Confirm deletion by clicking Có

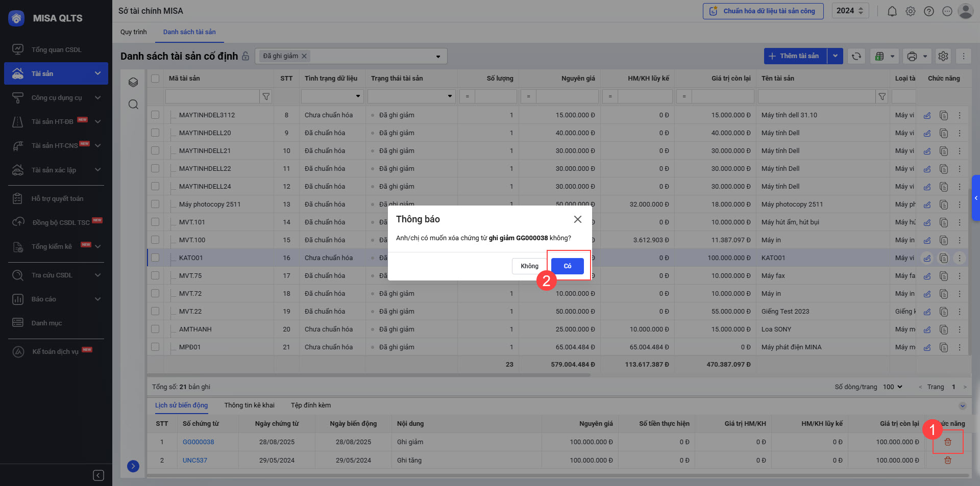(x=567, y=266)
